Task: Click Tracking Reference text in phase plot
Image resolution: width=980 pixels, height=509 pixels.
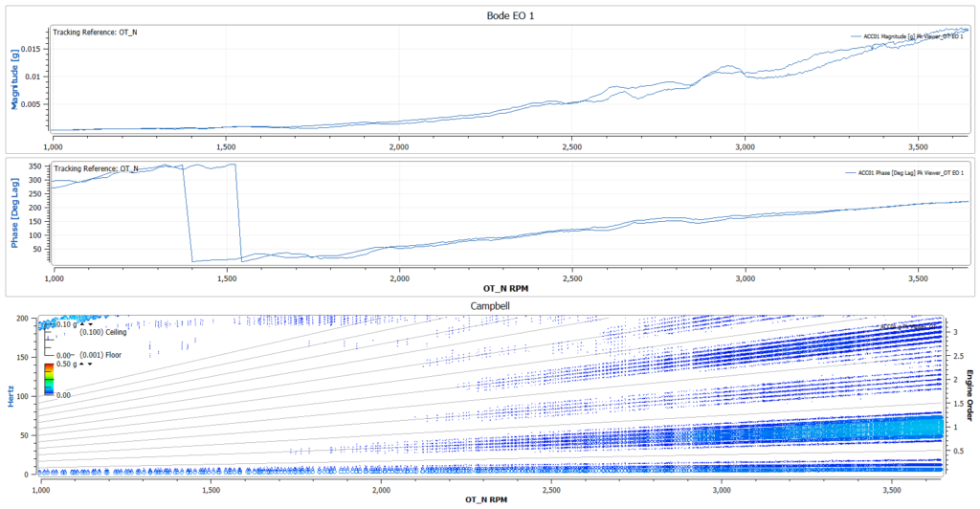Action: point(95,168)
